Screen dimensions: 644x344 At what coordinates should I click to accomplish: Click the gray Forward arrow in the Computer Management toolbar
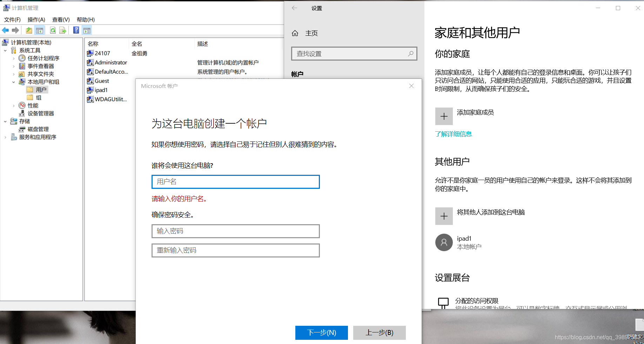15,30
